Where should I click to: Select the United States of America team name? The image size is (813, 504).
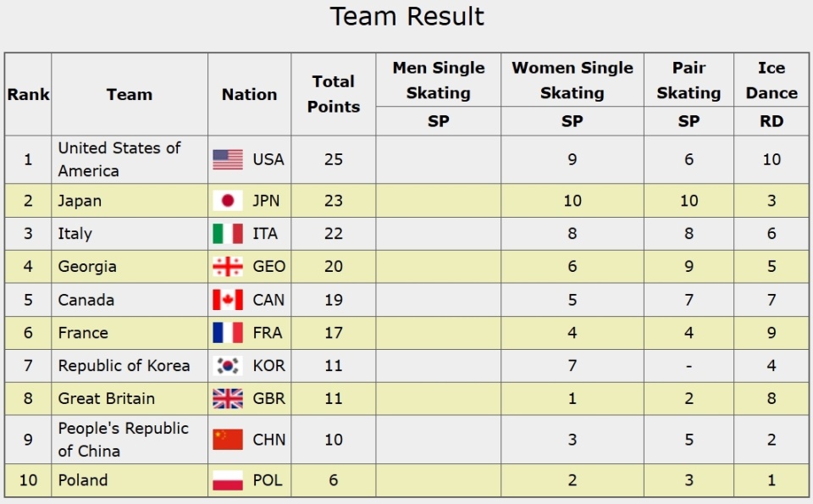tap(119, 159)
